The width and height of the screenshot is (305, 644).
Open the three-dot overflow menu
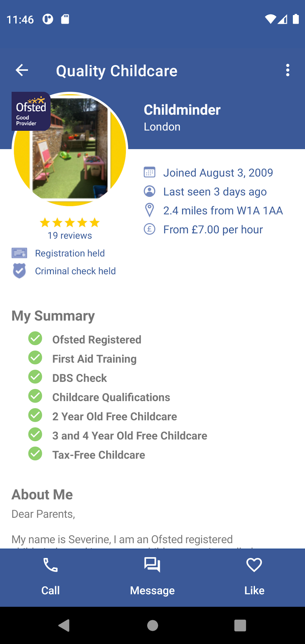click(287, 70)
